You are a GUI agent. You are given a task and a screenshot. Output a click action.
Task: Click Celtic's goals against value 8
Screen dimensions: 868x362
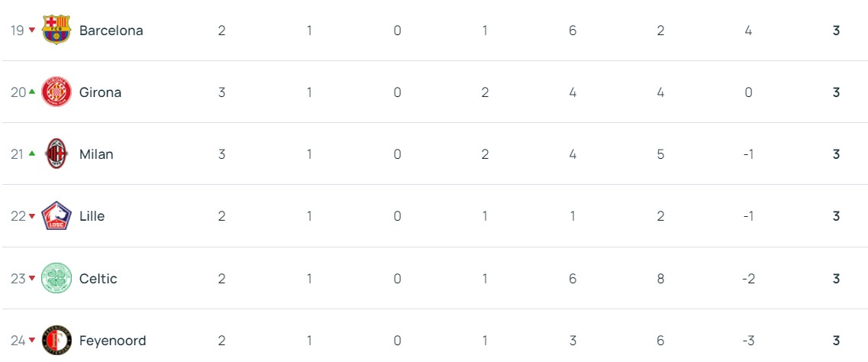click(660, 279)
